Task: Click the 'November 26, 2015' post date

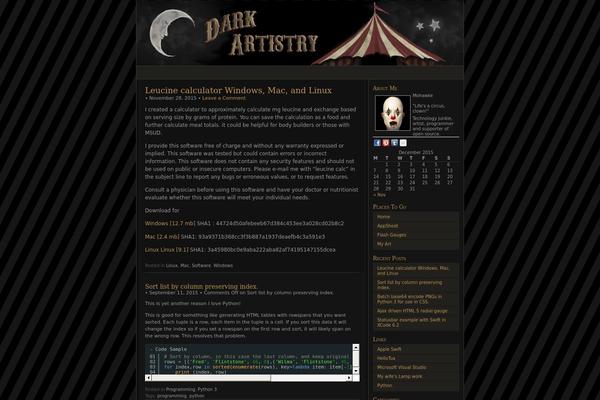Action: (x=172, y=98)
